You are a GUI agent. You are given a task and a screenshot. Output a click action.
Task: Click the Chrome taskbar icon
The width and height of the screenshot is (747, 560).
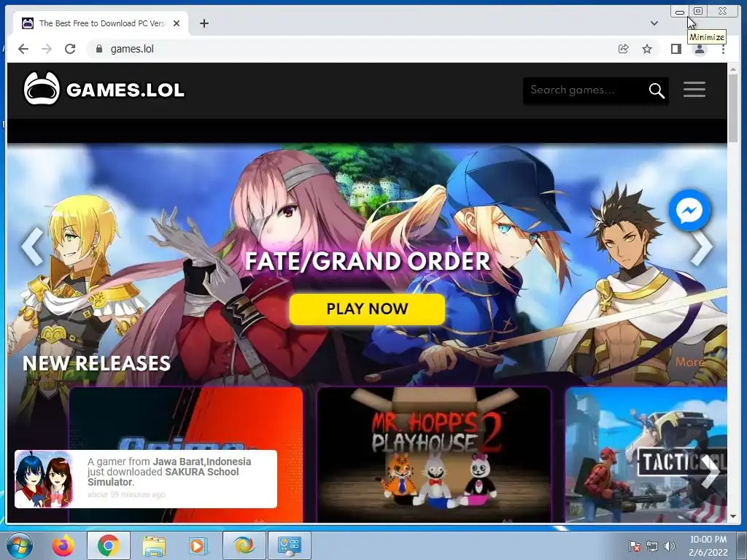109,545
